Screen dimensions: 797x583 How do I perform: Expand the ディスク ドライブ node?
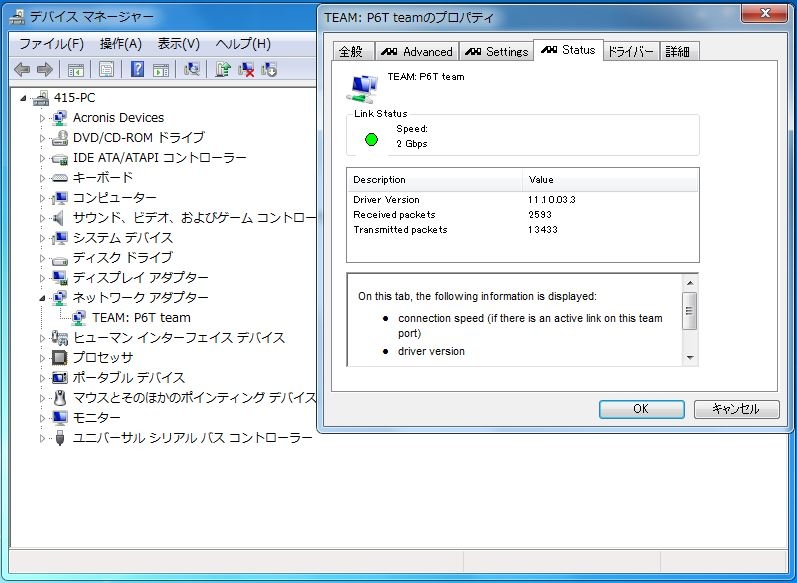pyautogui.click(x=43, y=258)
